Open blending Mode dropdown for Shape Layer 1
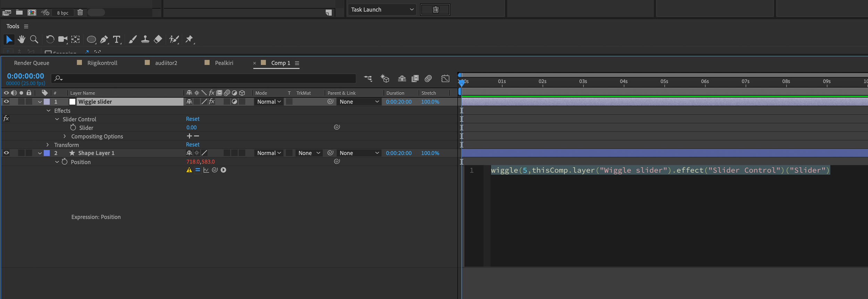Viewport: 868px width, 299px height. tap(269, 153)
